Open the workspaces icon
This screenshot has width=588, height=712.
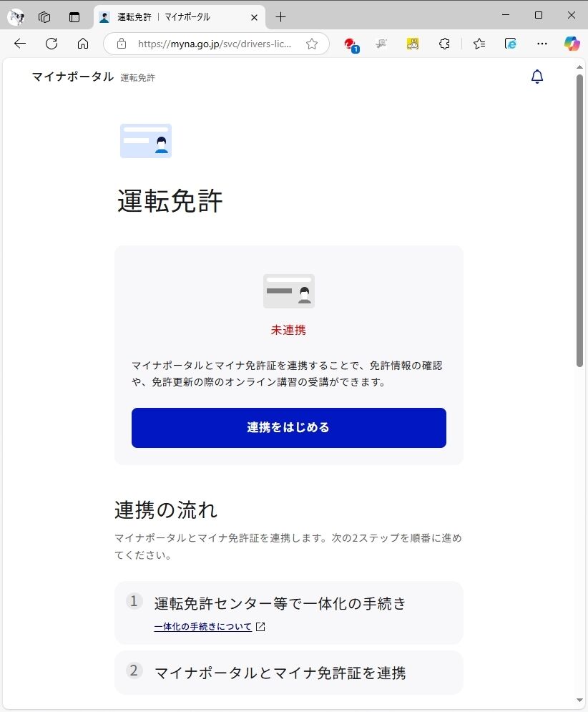click(x=44, y=17)
